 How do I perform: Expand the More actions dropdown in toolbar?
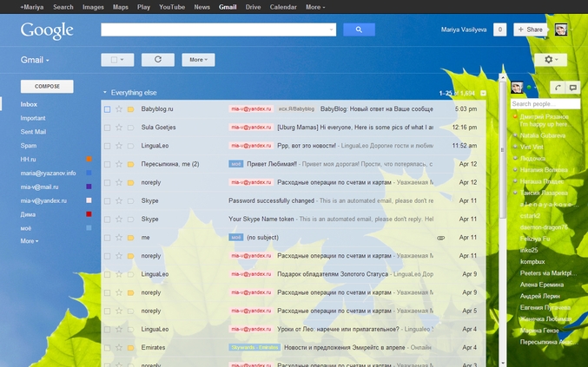tap(197, 60)
